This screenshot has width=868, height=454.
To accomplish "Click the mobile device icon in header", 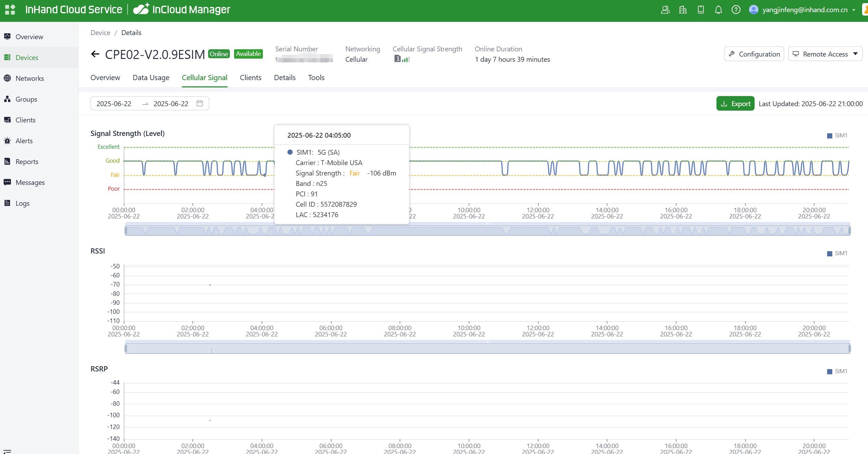I will pos(701,10).
